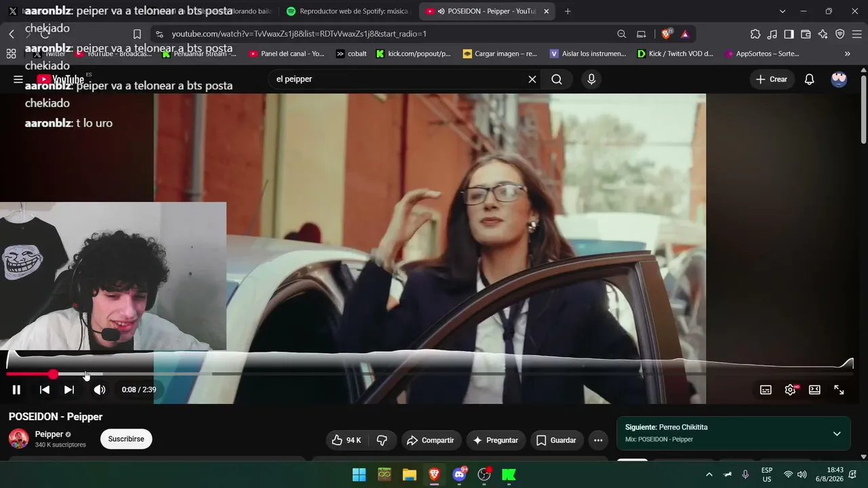The height and width of the screenshot is (488, 868).
Task: Click the red progress scrubber handle
Action: click(53, 374)
